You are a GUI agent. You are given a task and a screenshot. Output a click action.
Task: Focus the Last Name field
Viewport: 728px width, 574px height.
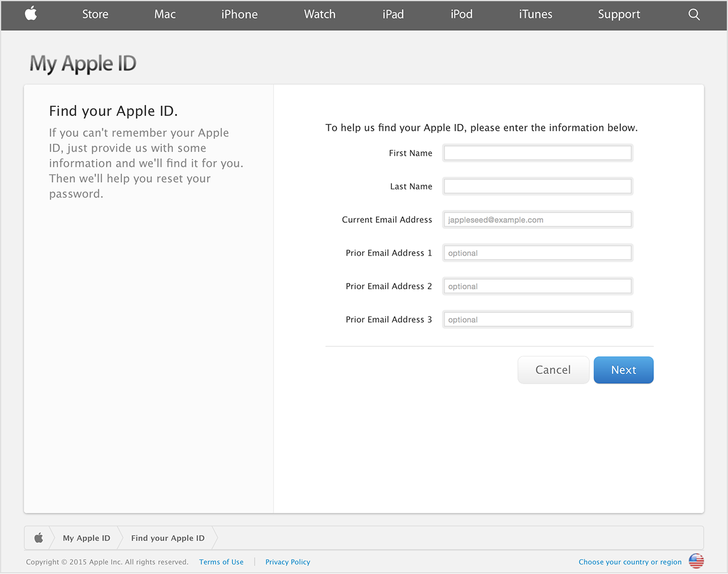[x=537, y=186]
